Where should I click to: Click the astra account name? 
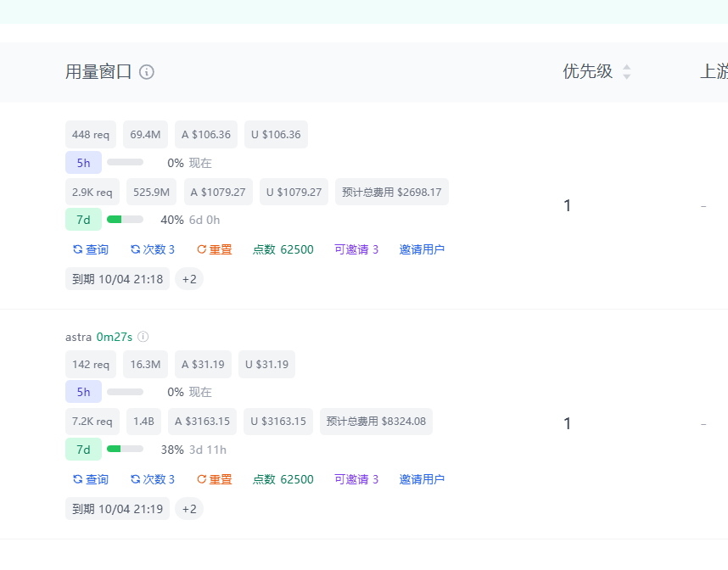click(78, 337)
